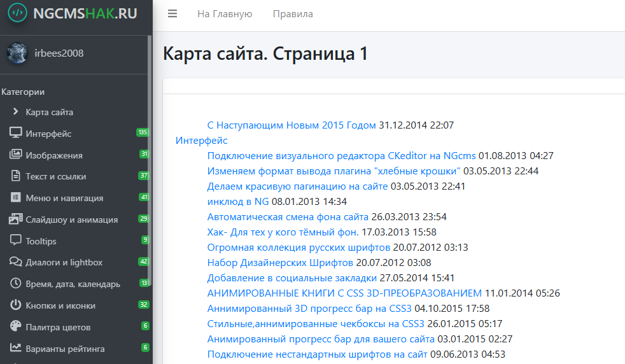
Task: Open the Палитра цветов category
Action: point(58,327)
